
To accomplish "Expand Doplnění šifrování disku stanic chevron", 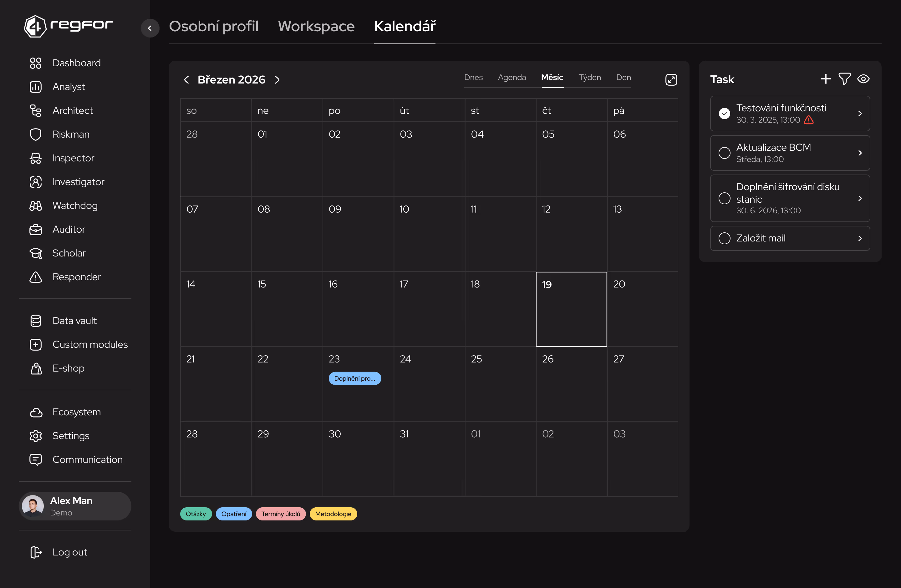I will 860,198.
